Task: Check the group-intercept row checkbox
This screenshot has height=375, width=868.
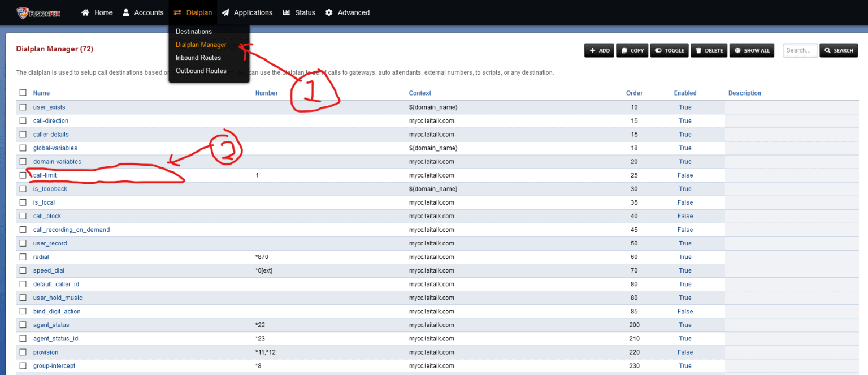Action: coord(23,366)
